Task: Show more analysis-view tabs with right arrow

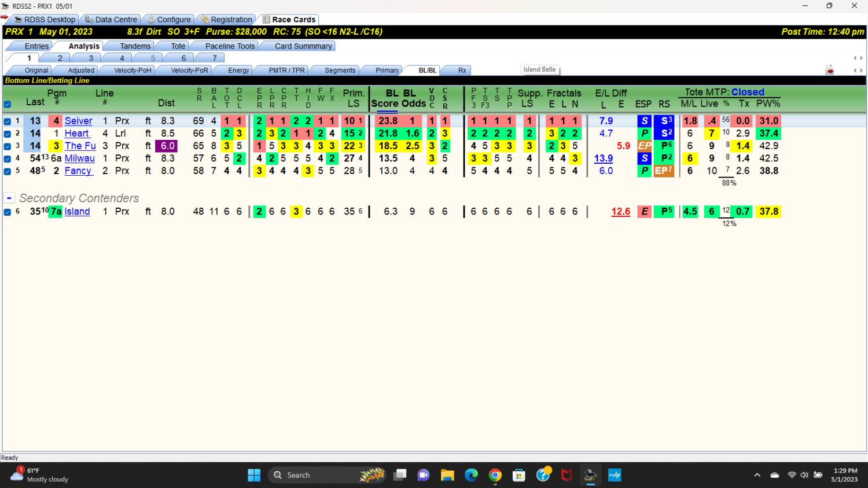Action: click(x=862, y=71)
